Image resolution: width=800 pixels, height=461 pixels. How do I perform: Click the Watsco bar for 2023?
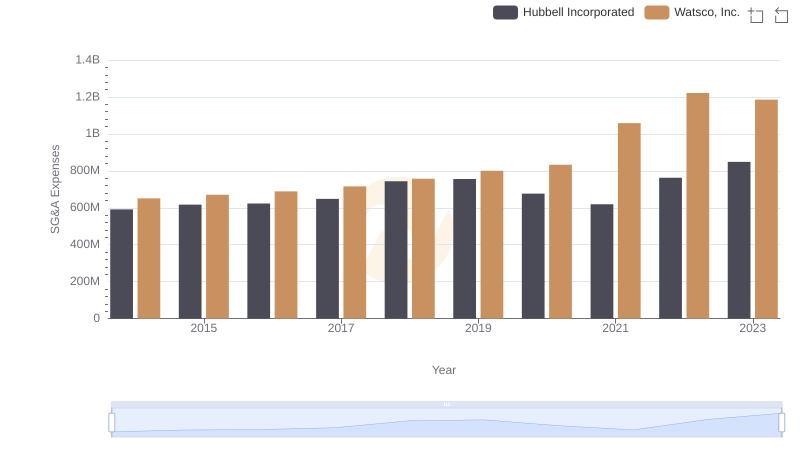766,209
